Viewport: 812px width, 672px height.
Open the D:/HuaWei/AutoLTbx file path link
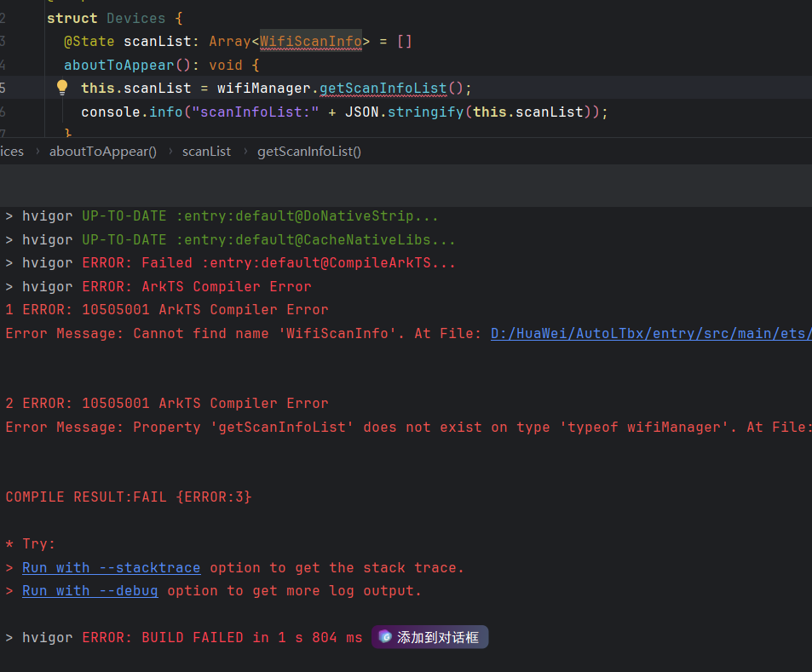(x=650, y=333)
